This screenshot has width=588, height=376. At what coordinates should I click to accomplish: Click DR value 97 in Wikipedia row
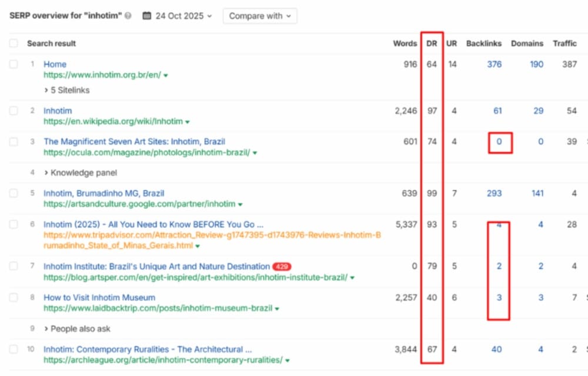click(x=432, y=111)
